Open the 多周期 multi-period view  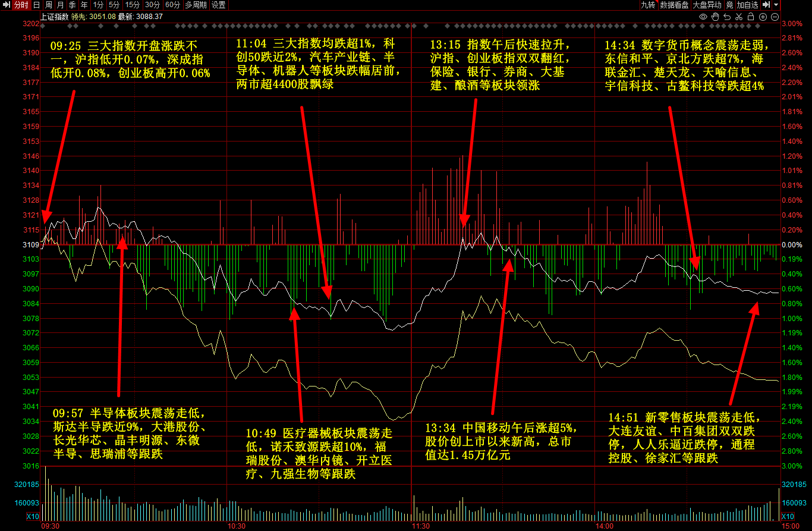click(x=196, y=5)
